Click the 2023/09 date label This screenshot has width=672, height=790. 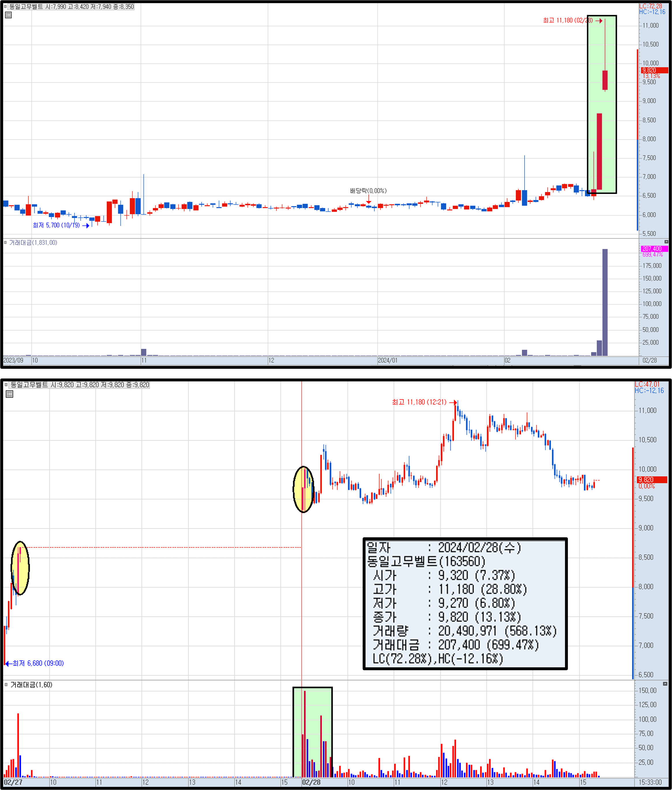(13, 360)
